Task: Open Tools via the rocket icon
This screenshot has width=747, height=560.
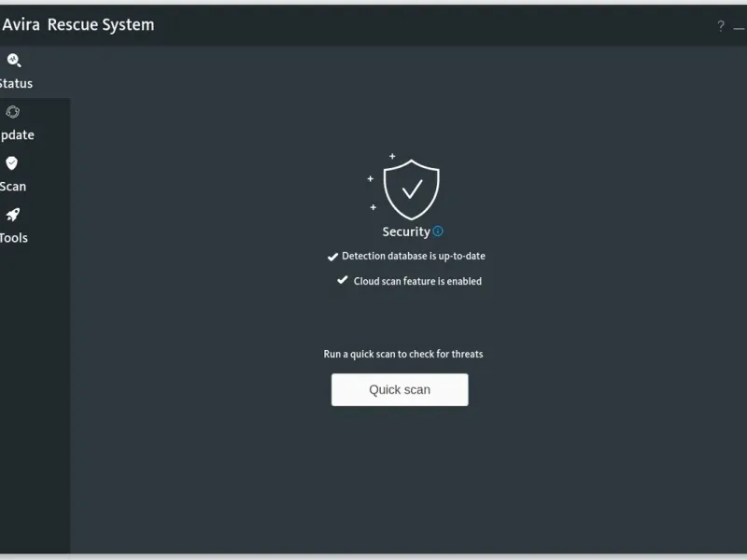Action: [x=13, y=215]
